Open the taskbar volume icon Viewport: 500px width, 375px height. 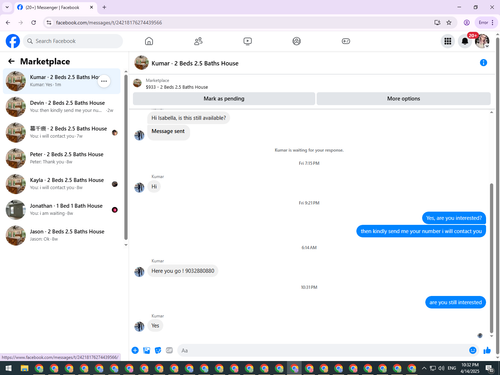(x=441, y=368)
